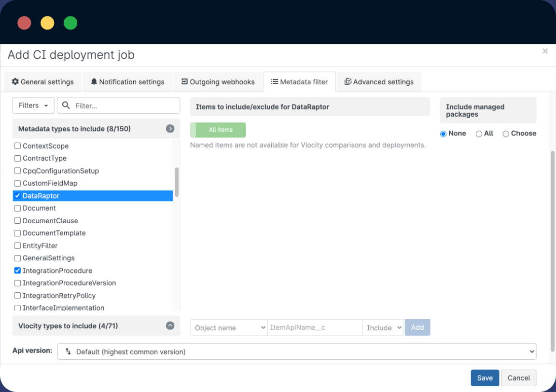
Task: Open the Include/Exclude dropdown
Action: (383, 327)
